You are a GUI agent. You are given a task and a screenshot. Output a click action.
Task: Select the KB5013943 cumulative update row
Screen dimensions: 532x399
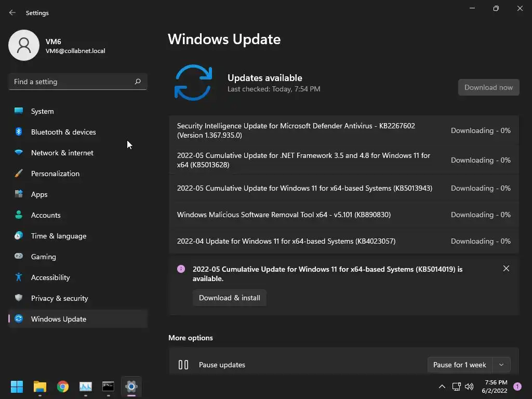click(x=344, y=188)
